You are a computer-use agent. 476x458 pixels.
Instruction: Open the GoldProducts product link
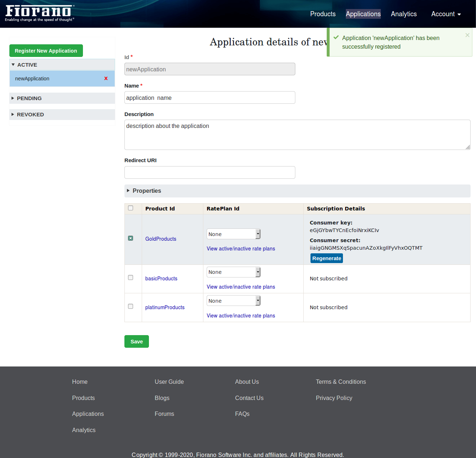click(161, 239)
